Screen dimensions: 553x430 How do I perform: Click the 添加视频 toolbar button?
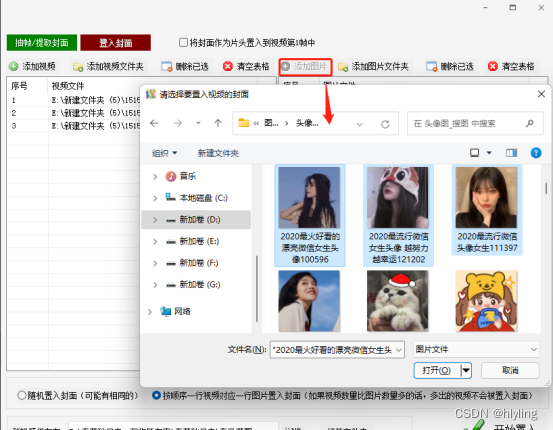click(32, 66)
